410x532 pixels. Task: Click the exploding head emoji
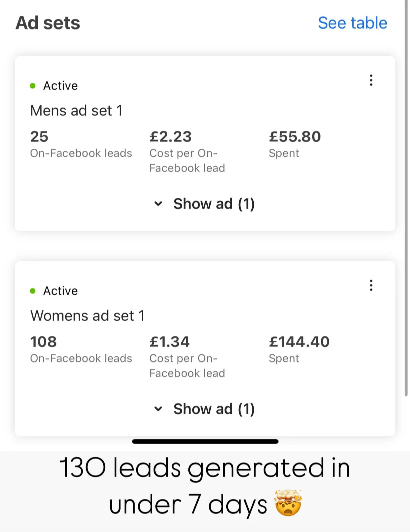point(288,503)
